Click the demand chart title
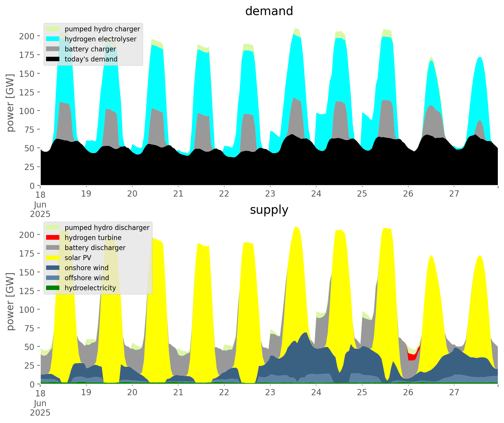 point(269,11)
